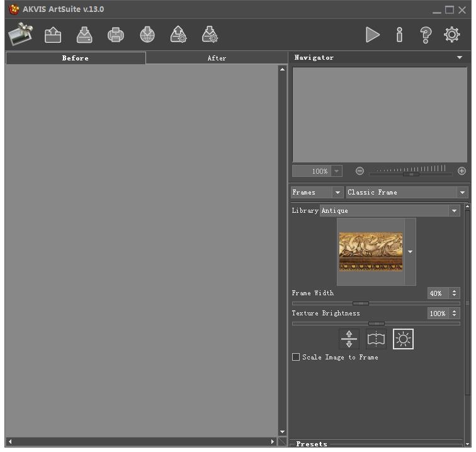476x452 pixels.
Task: Close the AKVIS ArtSuite window
Action: (462, 10)
